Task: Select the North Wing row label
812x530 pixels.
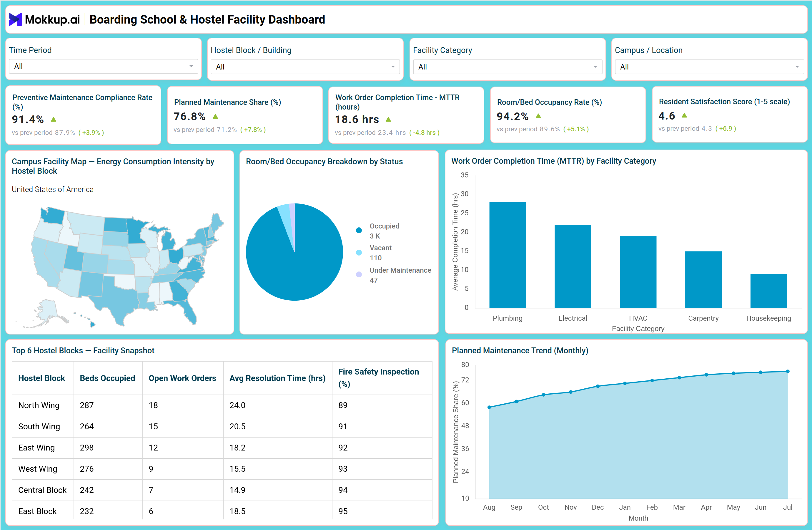Action: coord(39,405)
